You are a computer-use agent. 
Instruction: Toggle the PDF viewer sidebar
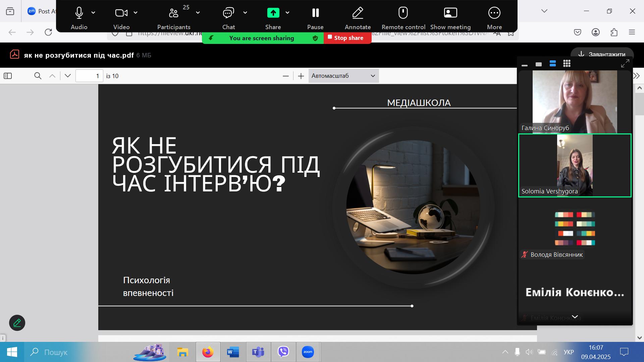click(x=7, y=76)
